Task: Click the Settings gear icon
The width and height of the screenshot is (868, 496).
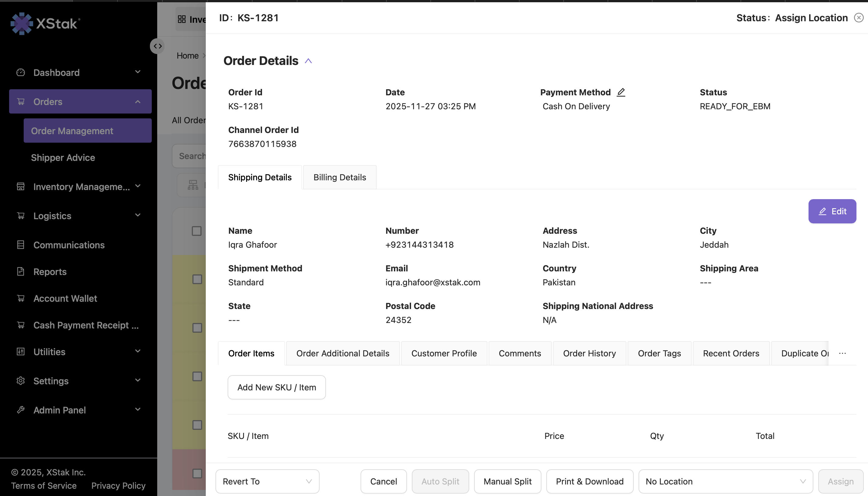Action: pyautogui.click(x=21, y=381)
